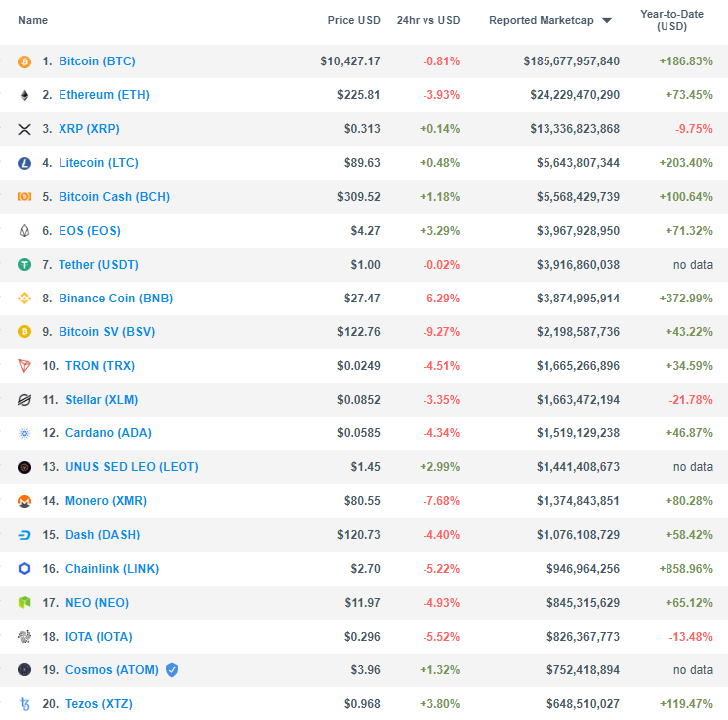728x720 pixels.
Task: Click Bitcoin marketcap $185,677,957,840
Action: pos(571,61)
